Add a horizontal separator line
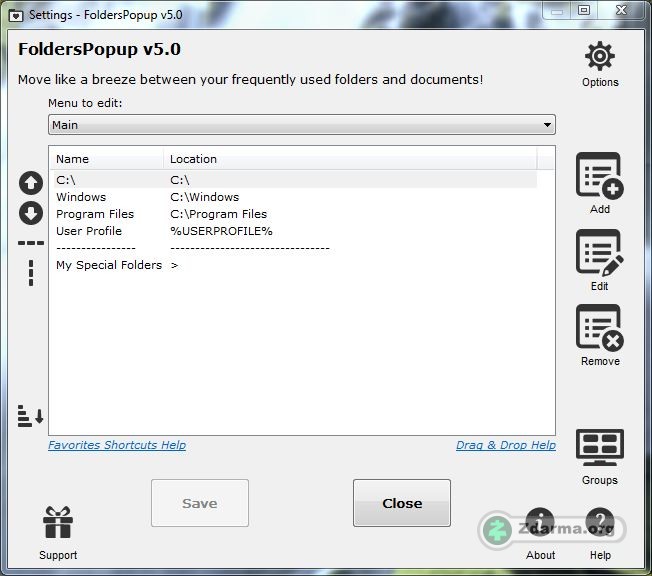This screenshot has width=652, height=576. point(31,243)
